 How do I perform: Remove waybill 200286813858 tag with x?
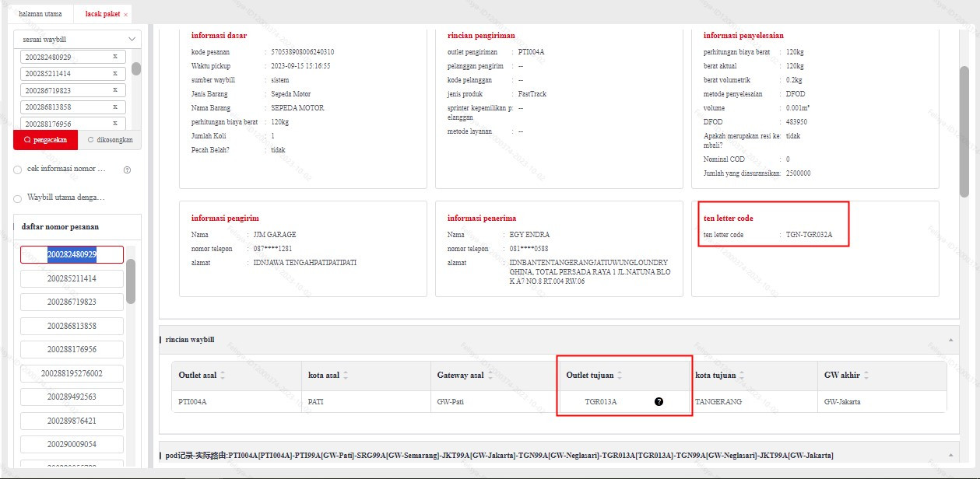click(x=115, y=107)
